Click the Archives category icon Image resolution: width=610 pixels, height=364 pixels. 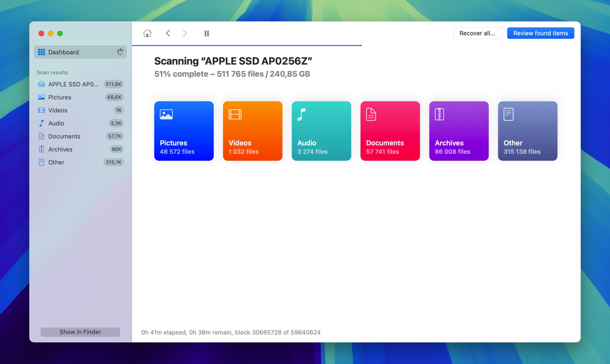[x=439, y=114]
